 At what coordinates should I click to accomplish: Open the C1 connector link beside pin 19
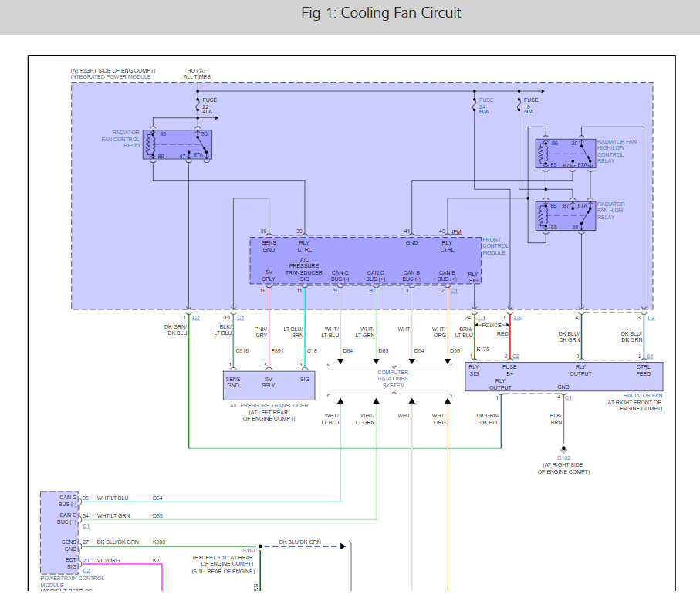(x=241, y=318)
